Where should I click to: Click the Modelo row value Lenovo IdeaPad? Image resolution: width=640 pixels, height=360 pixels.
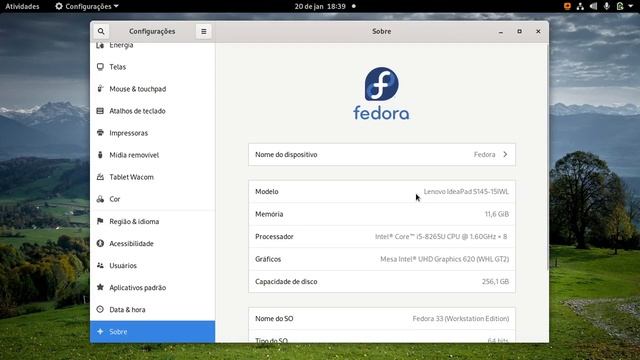tap(466, 191)
